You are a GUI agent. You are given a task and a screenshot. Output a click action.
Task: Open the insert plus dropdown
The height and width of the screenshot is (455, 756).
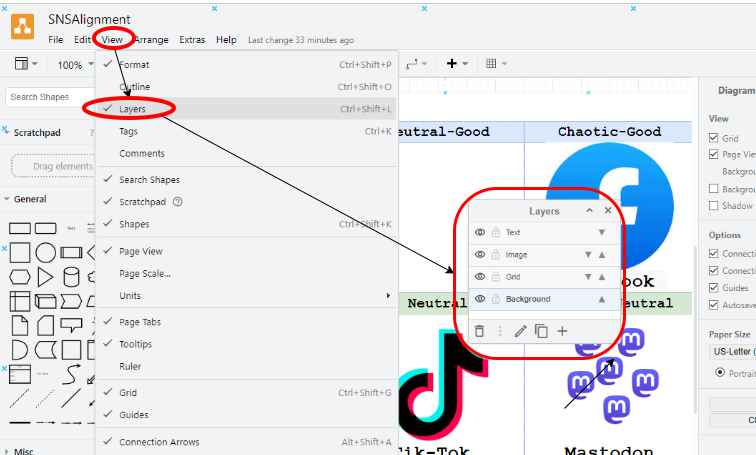[457, 64]
